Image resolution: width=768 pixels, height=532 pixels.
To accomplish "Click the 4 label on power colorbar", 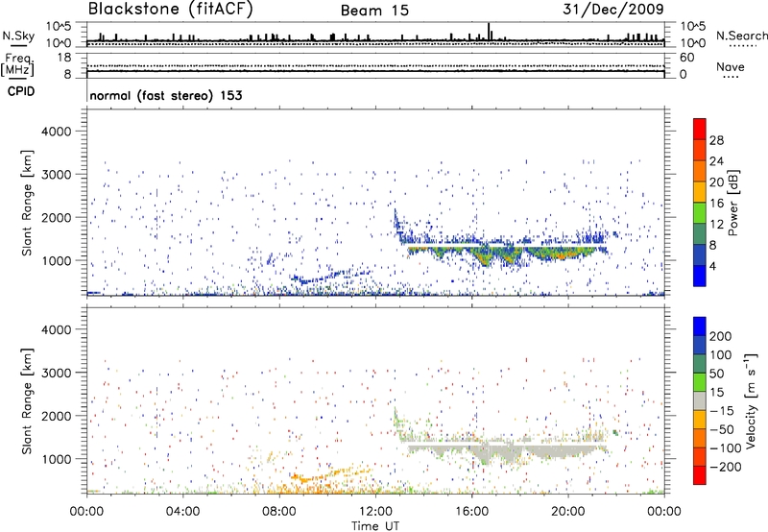I will pos(713,266).
